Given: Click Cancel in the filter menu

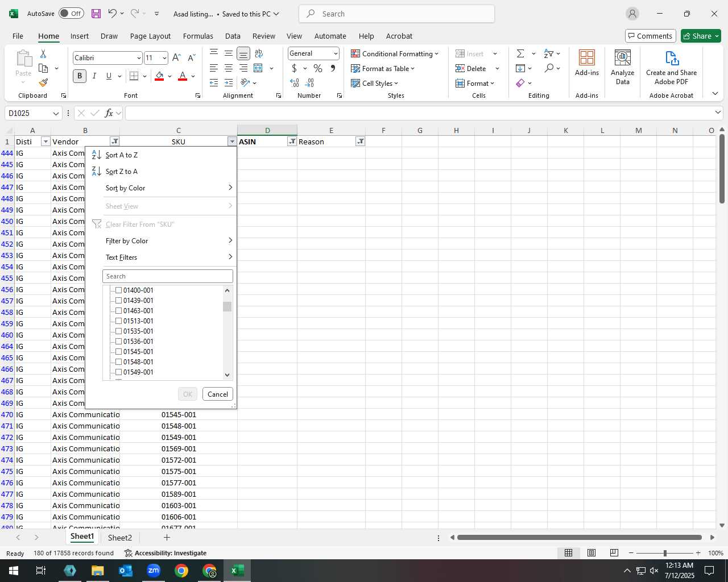Looking at the screenshot, I should point(218,394).
